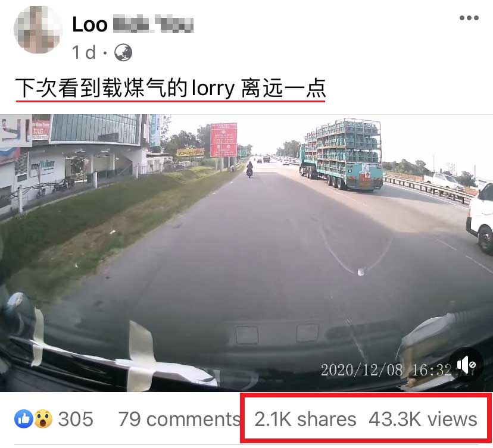Viewport: 493px width, 448px height.
Task: Click the Wow reaction emoji icon
Action: click(43, 419)
